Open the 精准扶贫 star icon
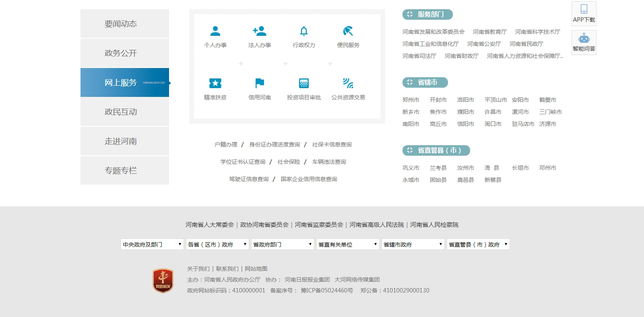 click(x=215, y=83)
